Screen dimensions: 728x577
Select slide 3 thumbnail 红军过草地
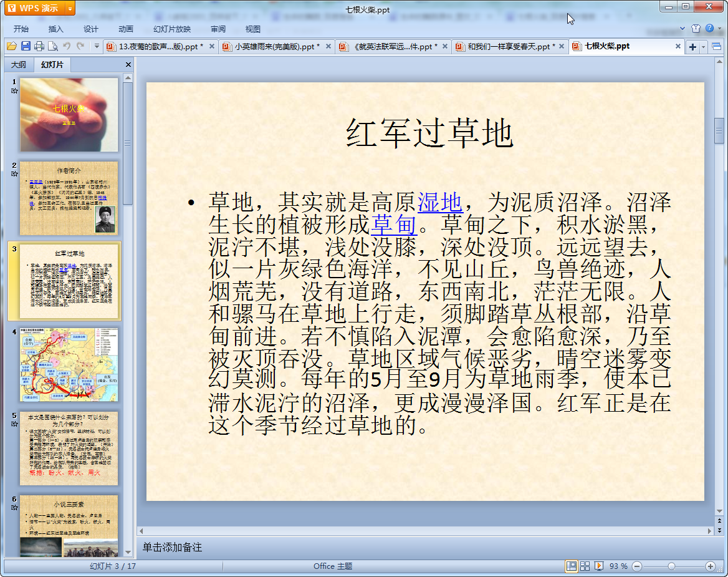click(69, 281)
